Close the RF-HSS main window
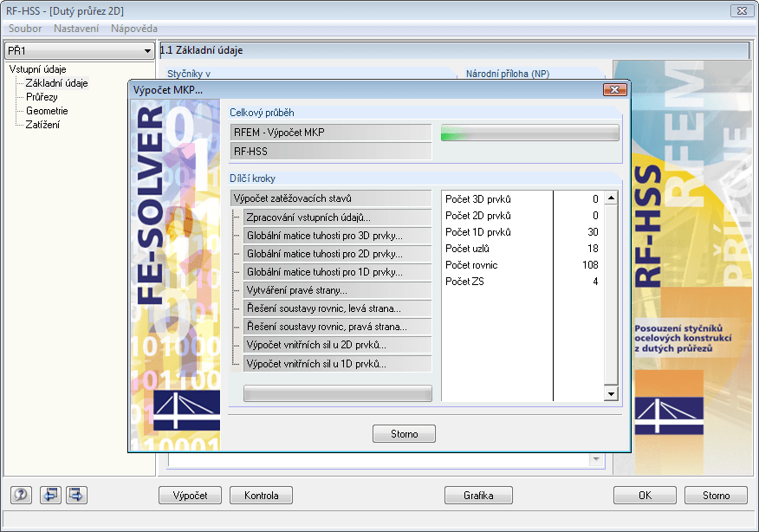This screenshot has width=759, height=532. pyautogui.click(x=742, y=10)
